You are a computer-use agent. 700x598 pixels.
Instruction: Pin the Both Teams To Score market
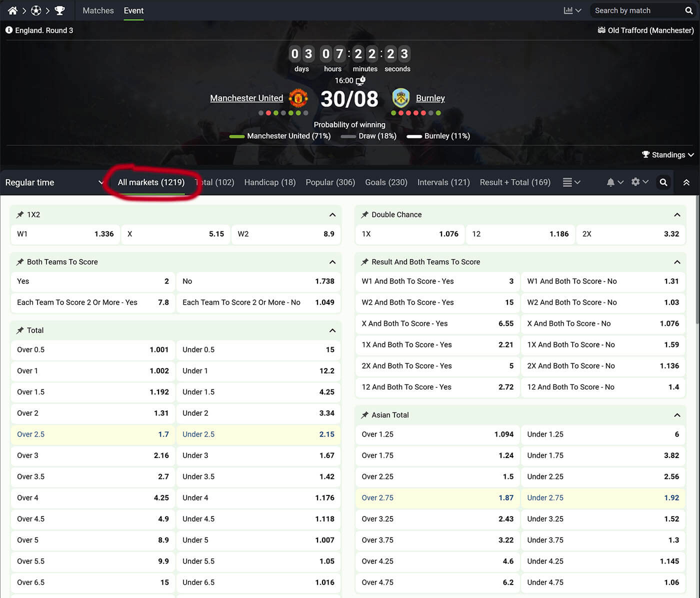click(20, 262)
